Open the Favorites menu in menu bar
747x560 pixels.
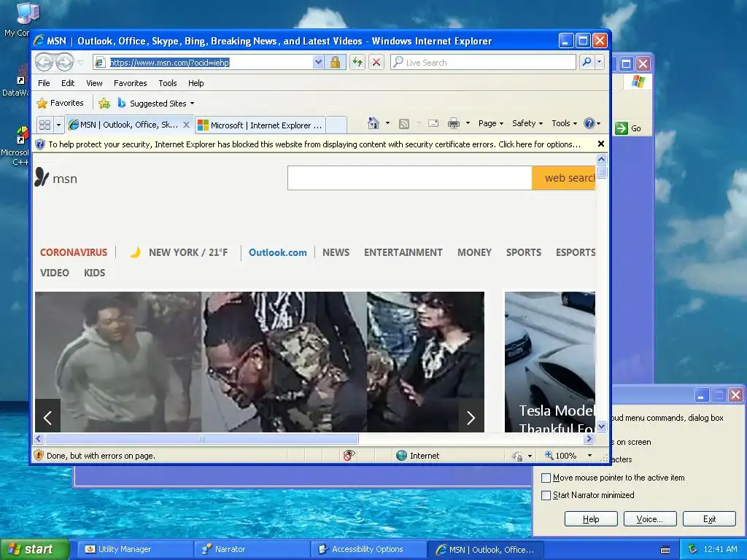click(x=130, y=83)
